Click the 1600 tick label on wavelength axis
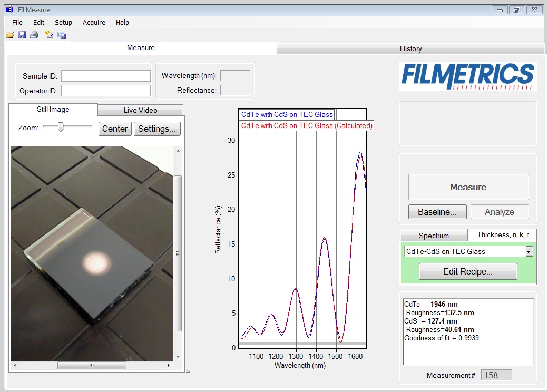 tap(356, 356)
